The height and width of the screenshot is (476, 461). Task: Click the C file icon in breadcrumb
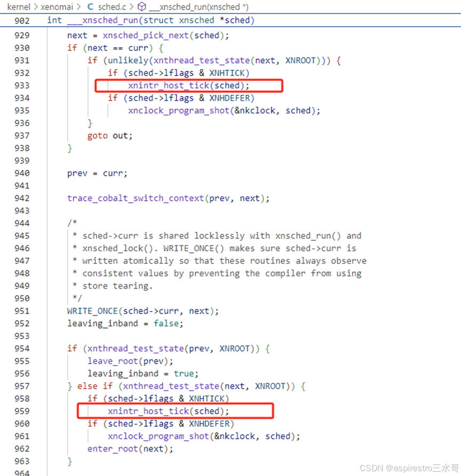[90, 7]
